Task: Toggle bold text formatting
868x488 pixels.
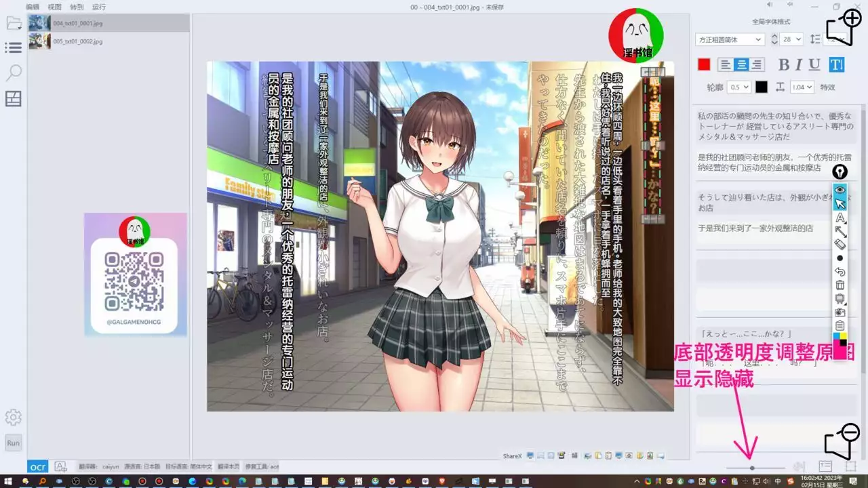Action: point(784,65)
